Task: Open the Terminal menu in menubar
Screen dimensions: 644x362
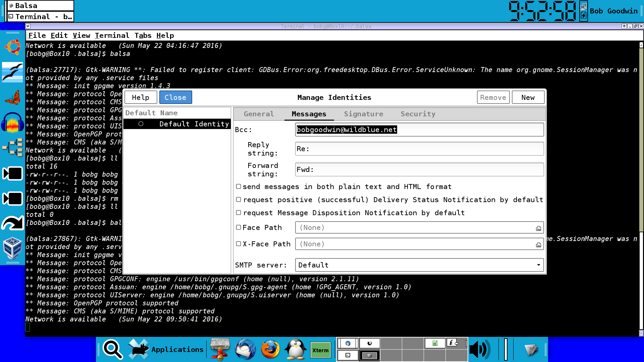Action: click(112, 36)
